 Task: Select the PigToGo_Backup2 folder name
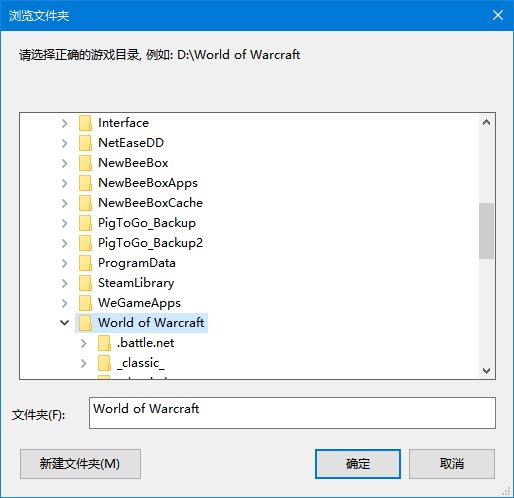coord(150,243)
